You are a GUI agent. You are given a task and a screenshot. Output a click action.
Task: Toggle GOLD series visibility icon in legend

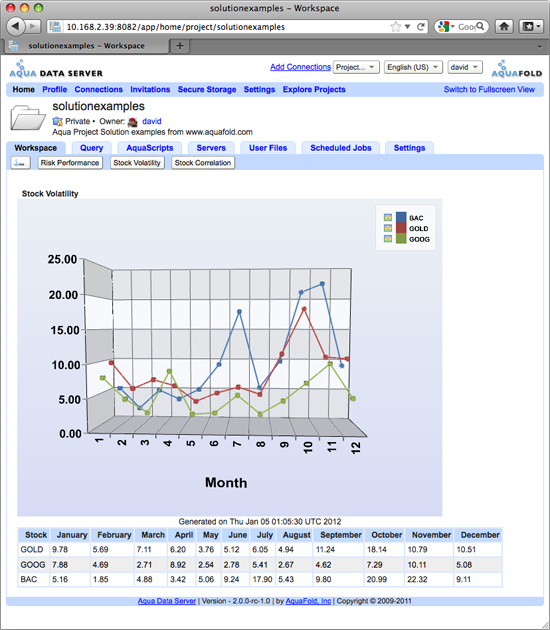[x=388, y=228]
